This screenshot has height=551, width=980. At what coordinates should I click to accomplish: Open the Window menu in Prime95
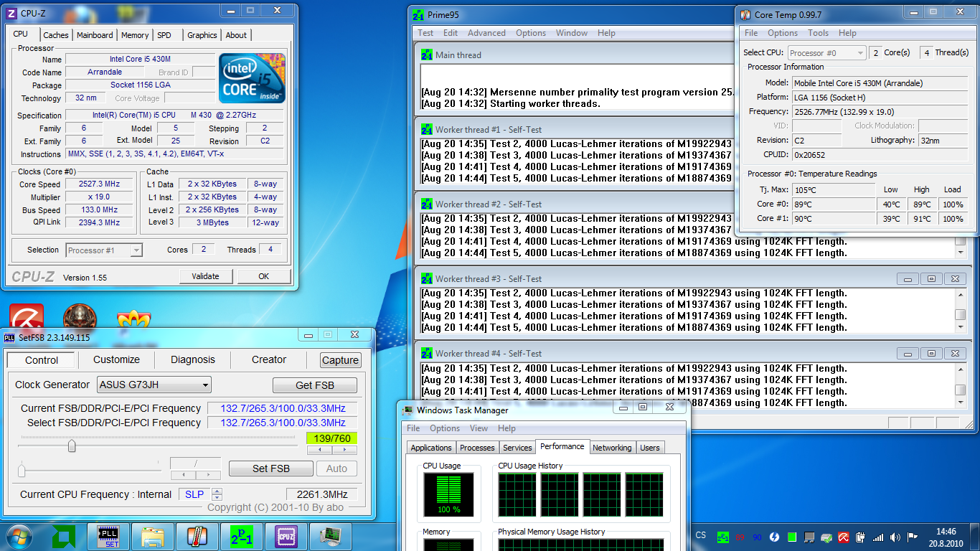[572, 33]
